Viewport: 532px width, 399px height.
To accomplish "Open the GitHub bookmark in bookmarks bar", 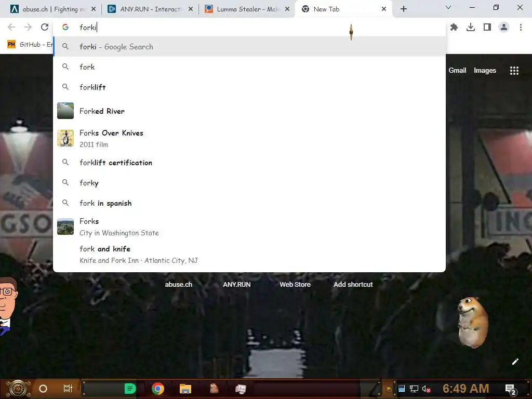I will click(x=30, y=45).
